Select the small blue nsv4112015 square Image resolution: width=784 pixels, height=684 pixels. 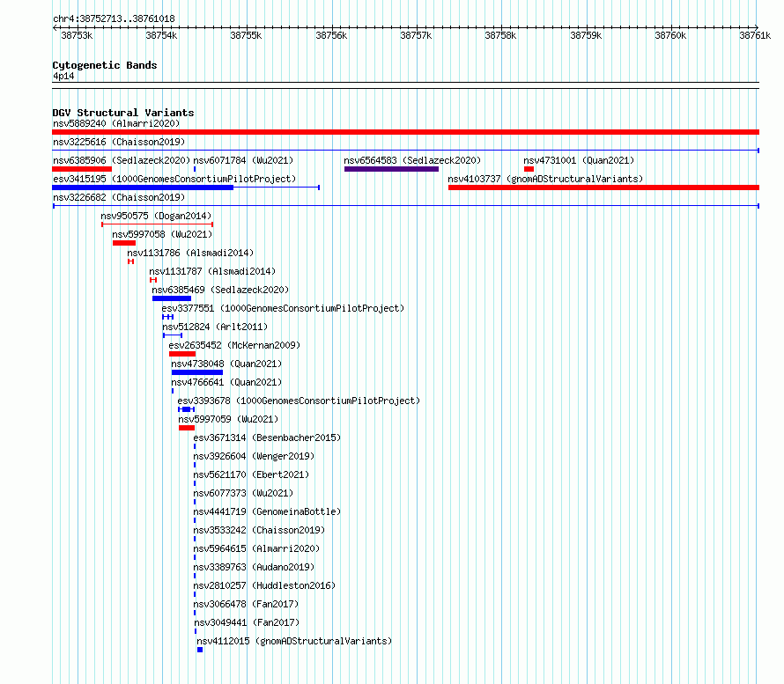(200, 650)
